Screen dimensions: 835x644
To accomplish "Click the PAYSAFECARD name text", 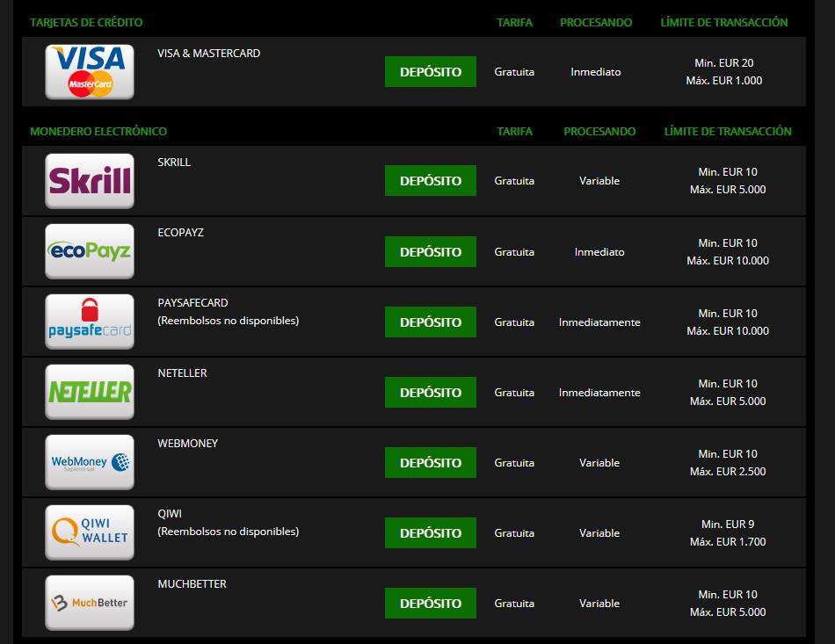I will 192,303.
